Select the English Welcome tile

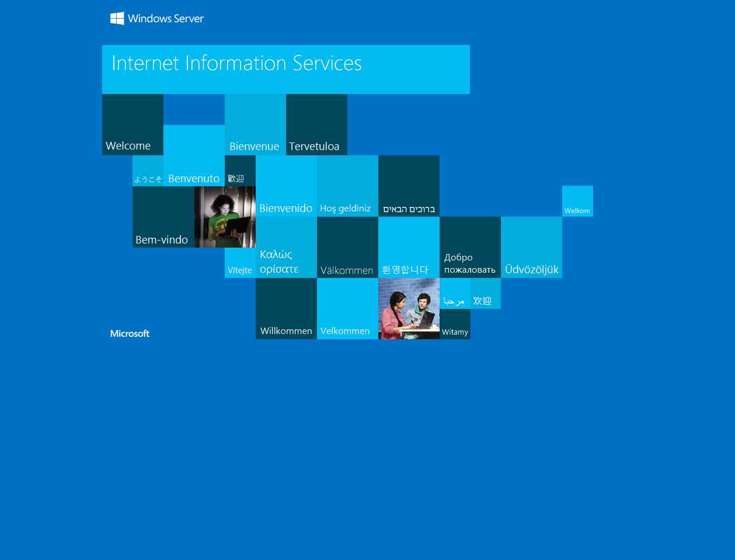tap(133, 125)
